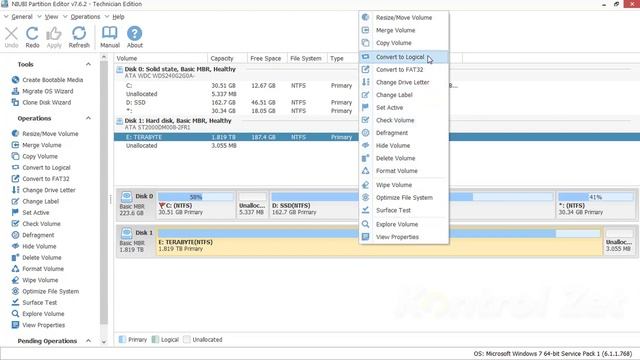Choose Set Active in context menu

tap(404, 108)
